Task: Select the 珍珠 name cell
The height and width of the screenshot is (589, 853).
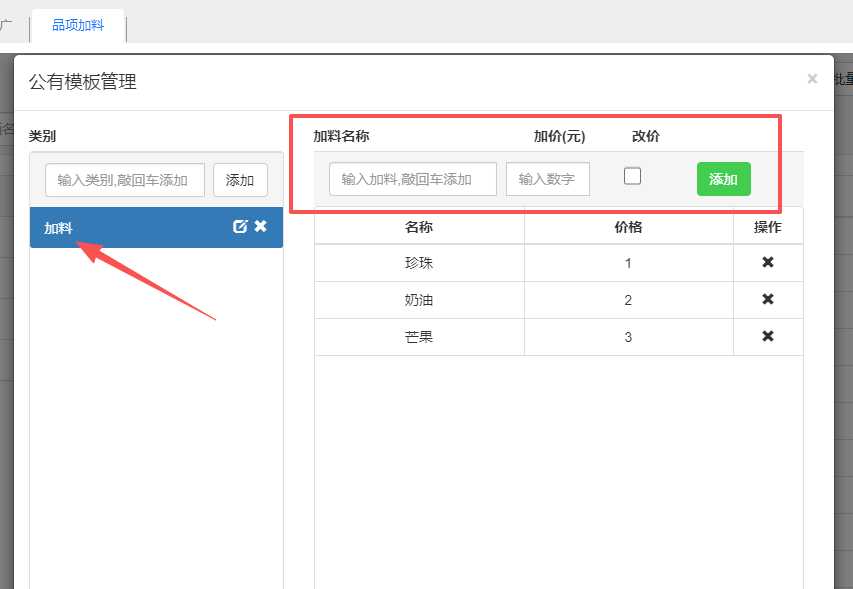Action: pos(419,263)
